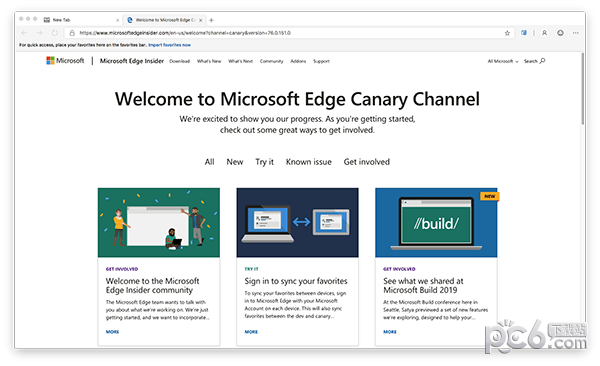Go back with the browser back arrow
The width and height of the screenshot is (600, 366).
[x=24, y=33]
